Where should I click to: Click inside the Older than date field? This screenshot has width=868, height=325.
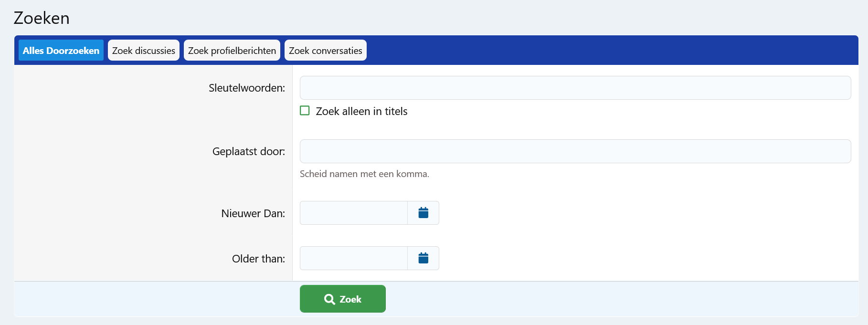(353, 258)
